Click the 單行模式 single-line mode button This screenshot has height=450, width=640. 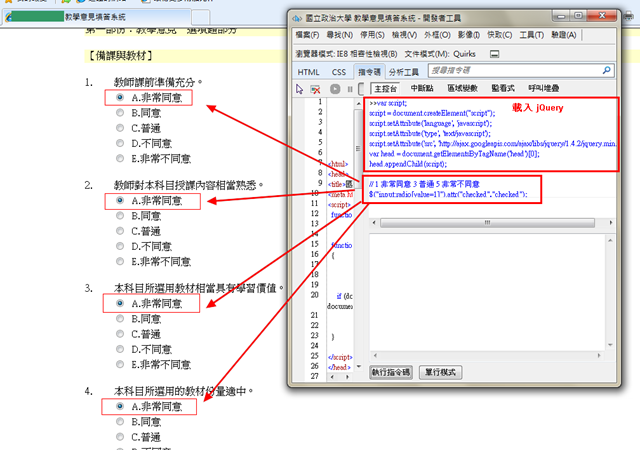[440, 372]
